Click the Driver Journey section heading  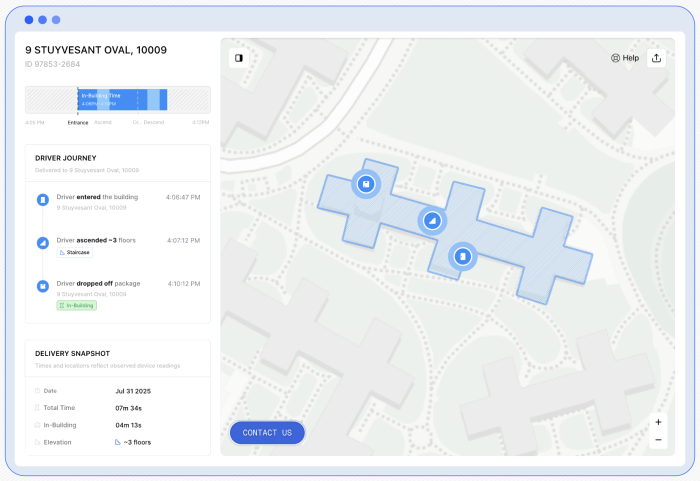[66, 158]
